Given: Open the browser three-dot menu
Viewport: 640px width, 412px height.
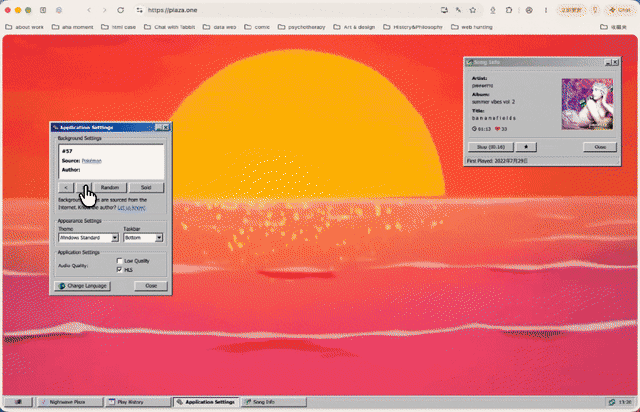Looking at the screenshot, I should tap(546, 10).
